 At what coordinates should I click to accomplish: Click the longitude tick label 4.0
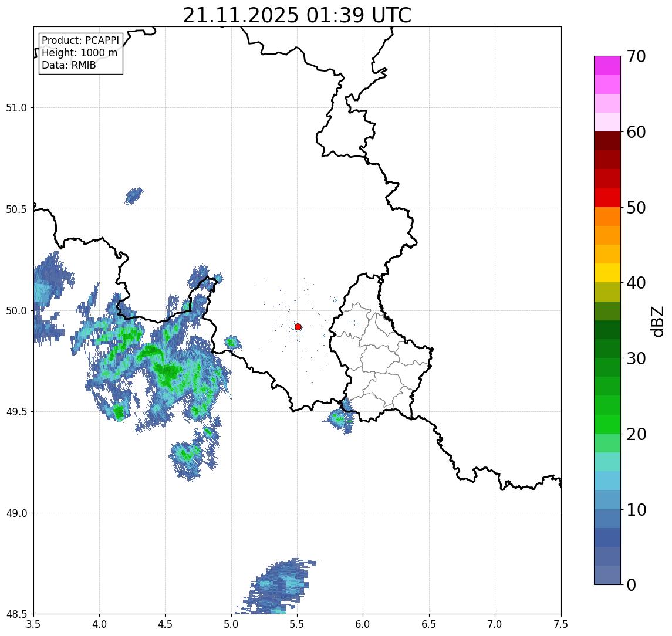(x=99, y=624)
